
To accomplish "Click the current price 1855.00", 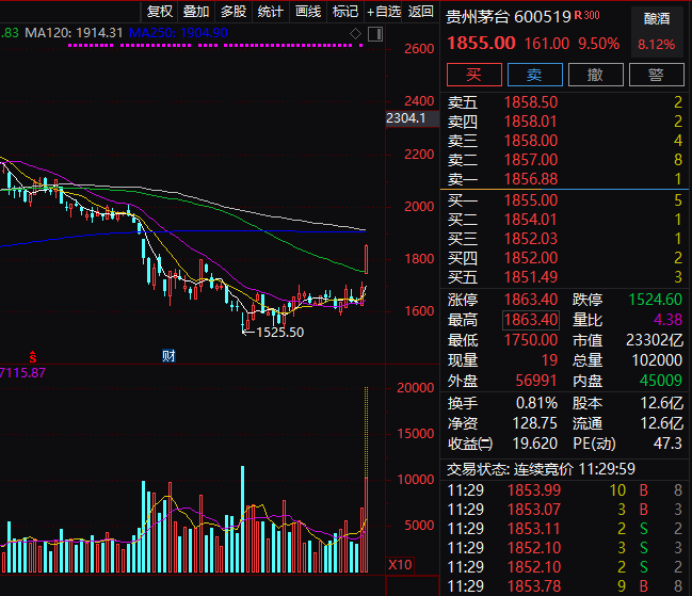I will tap(481, 43).
